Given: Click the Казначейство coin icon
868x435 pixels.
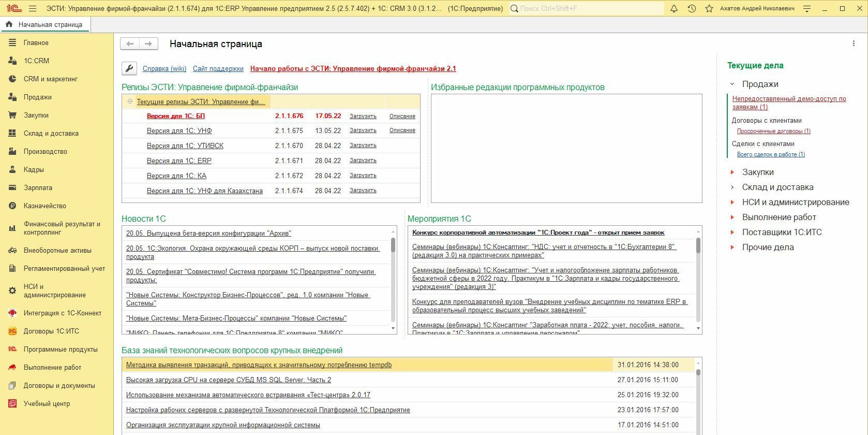Looking at the screenshot, I should point(12,206).
